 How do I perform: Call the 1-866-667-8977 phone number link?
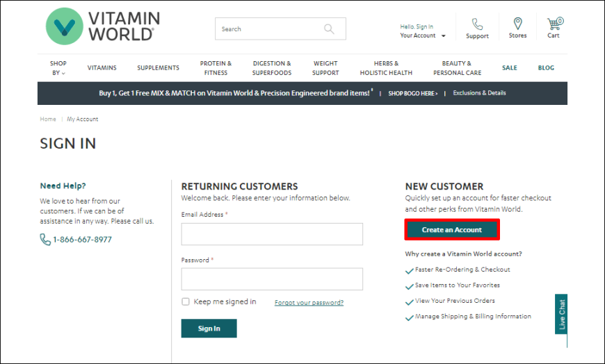pyautogui.click(x=82, y=240)
